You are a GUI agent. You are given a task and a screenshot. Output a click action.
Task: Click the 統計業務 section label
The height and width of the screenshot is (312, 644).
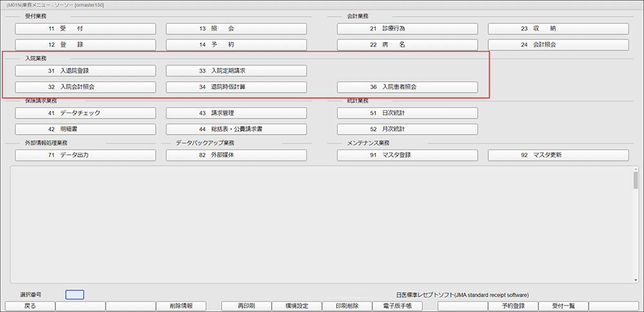pyautogui.click(x=357, y=101)
